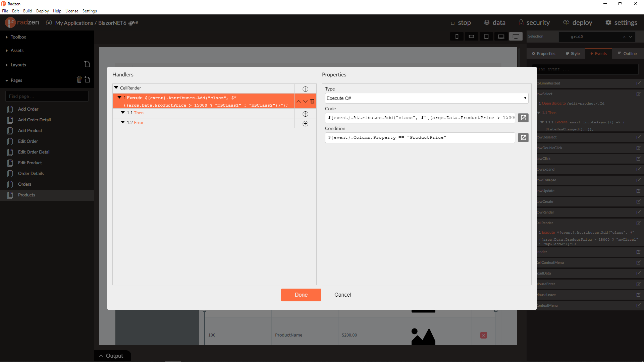The width and height of the screenshot is (644, 362).
Task: Click Cancel to dismiss the dialog
Action: pyautogui.click(x=342, y=295)
